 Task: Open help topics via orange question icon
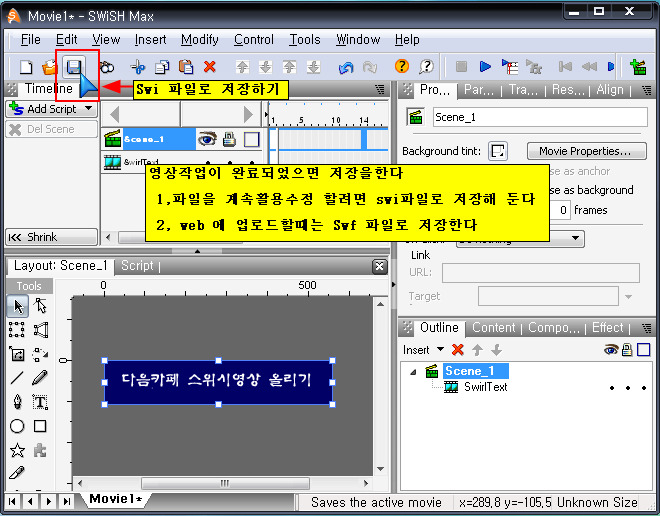402,66
